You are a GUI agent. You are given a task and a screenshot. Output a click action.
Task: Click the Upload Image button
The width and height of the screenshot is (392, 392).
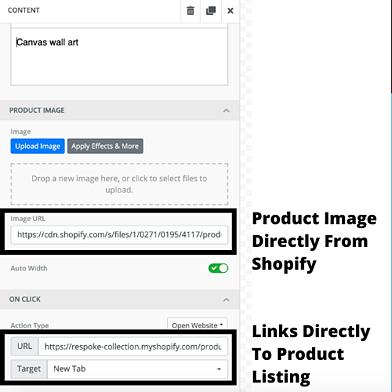pos(38,146)
